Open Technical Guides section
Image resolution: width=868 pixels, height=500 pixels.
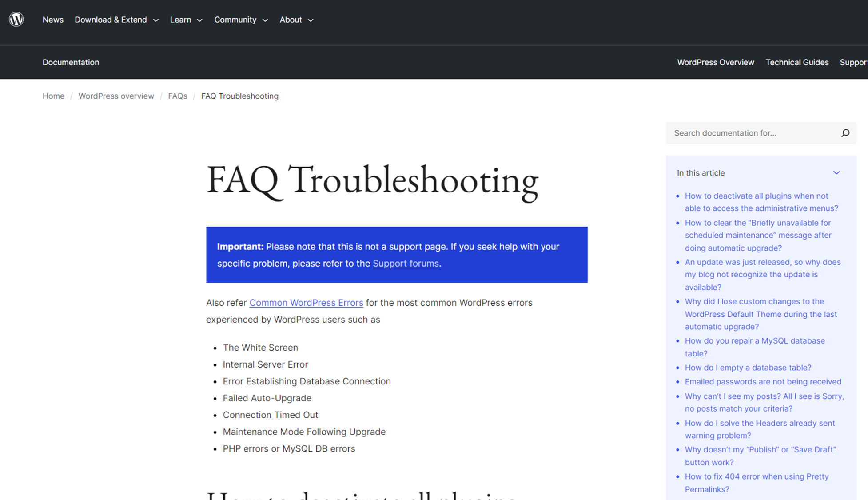[x=797, y=62]
